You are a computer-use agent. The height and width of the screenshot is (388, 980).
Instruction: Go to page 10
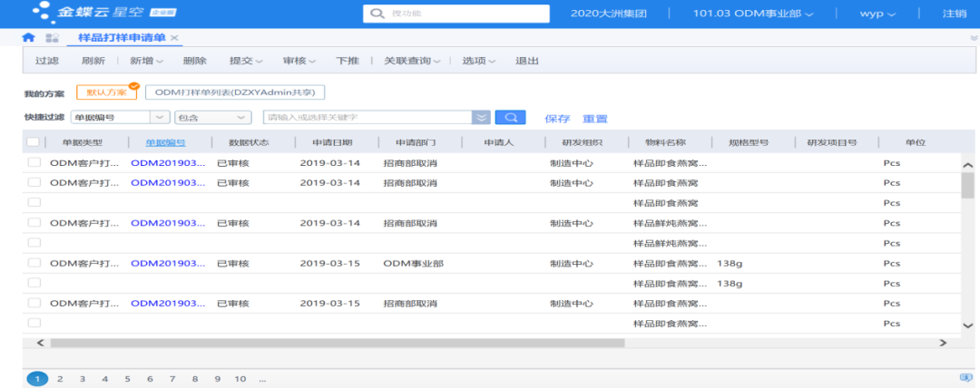tap(240, 379)
